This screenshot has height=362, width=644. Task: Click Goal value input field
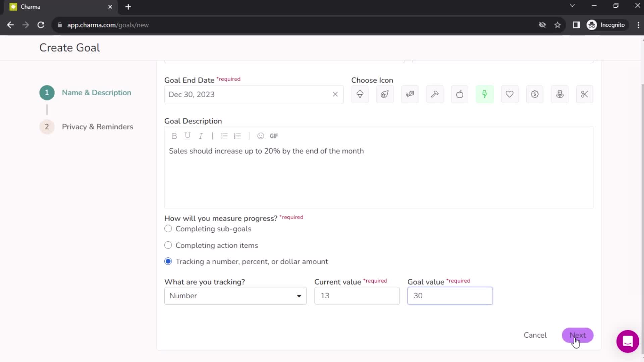pyautogui.click(x=450, y=296)
